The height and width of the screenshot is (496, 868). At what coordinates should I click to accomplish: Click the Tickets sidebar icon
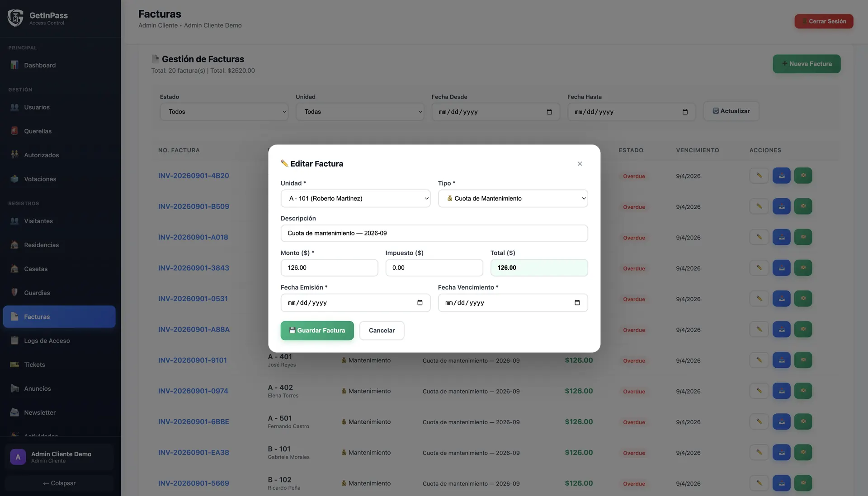pos(14,364)
